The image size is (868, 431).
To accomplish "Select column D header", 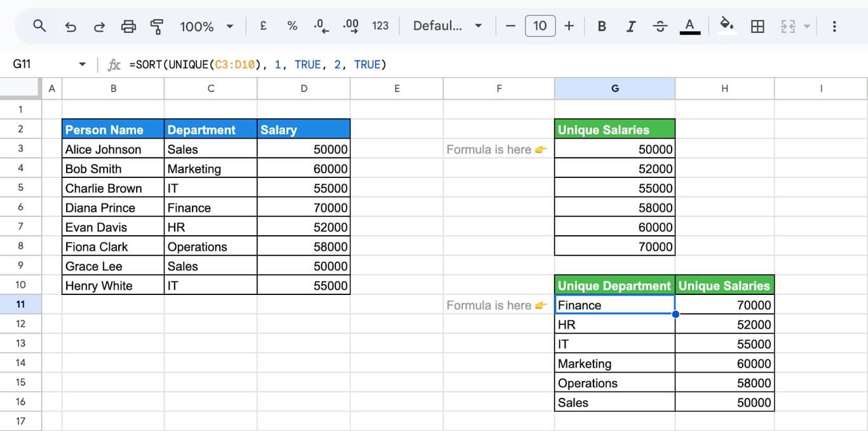I will [x=304, y=88].
